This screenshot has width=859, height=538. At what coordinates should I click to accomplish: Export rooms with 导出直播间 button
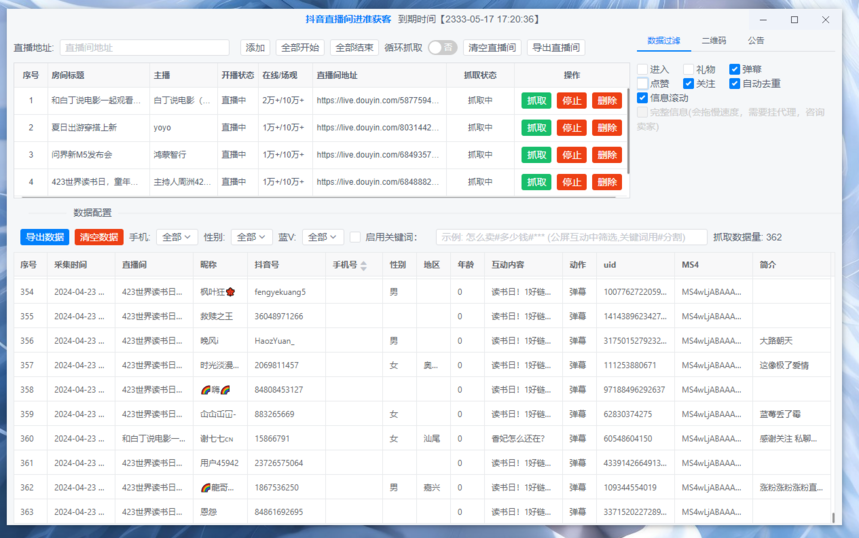tap(556, 48)
